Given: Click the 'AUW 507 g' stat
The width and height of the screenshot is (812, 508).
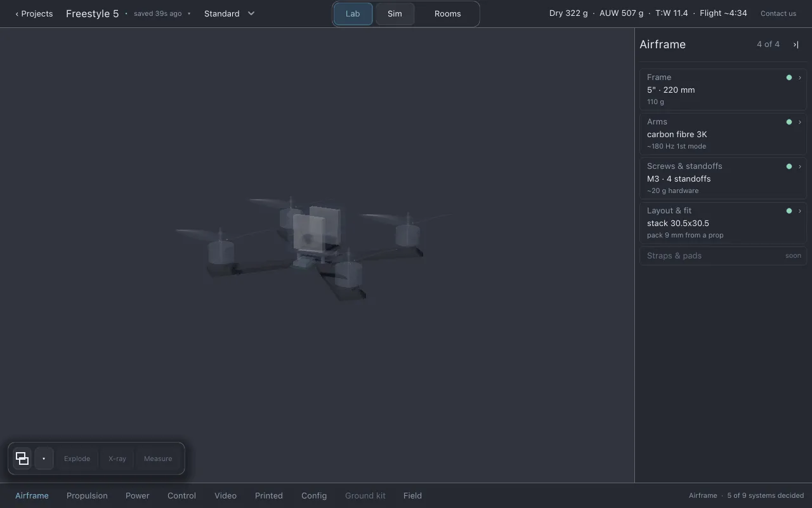Looking at the screenshot, I should click(621, 13).
